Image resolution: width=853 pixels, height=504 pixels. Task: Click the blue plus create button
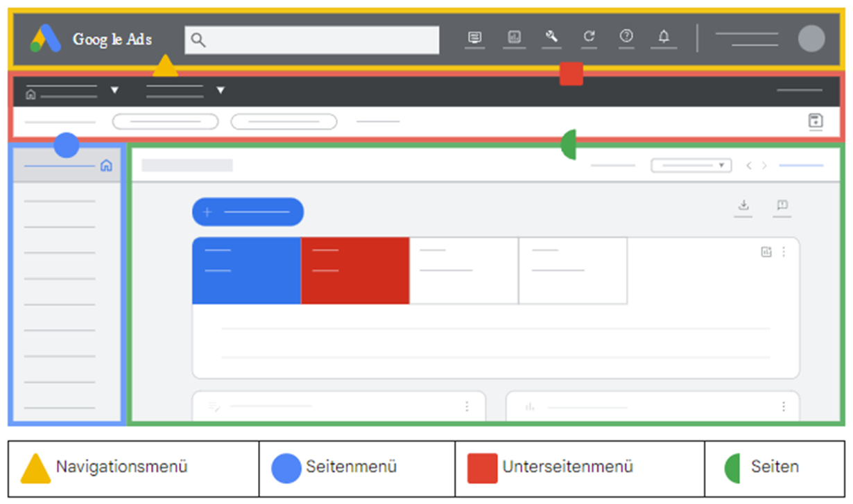pos(248,212)
